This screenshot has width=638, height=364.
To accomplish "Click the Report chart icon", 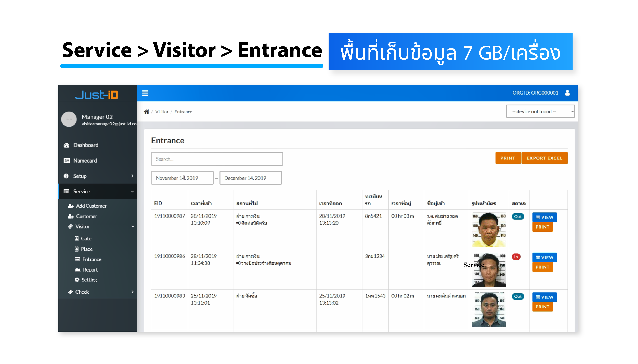I will [77, 270].
